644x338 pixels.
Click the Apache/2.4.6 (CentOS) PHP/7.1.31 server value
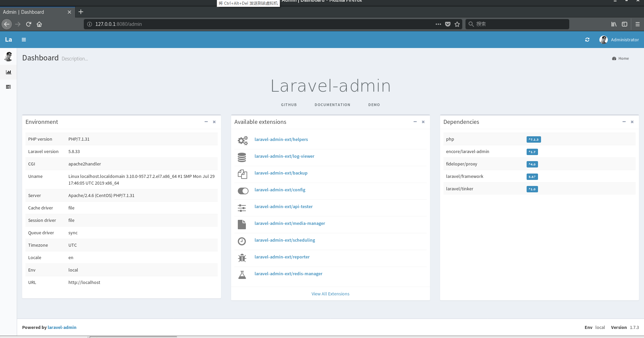tap(101, 196)
